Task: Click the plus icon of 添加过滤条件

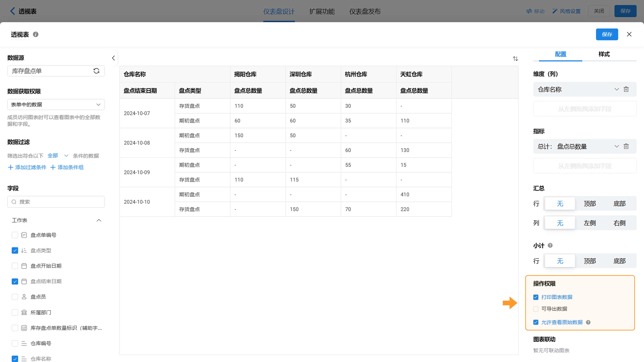Action: tap(11, 167)
